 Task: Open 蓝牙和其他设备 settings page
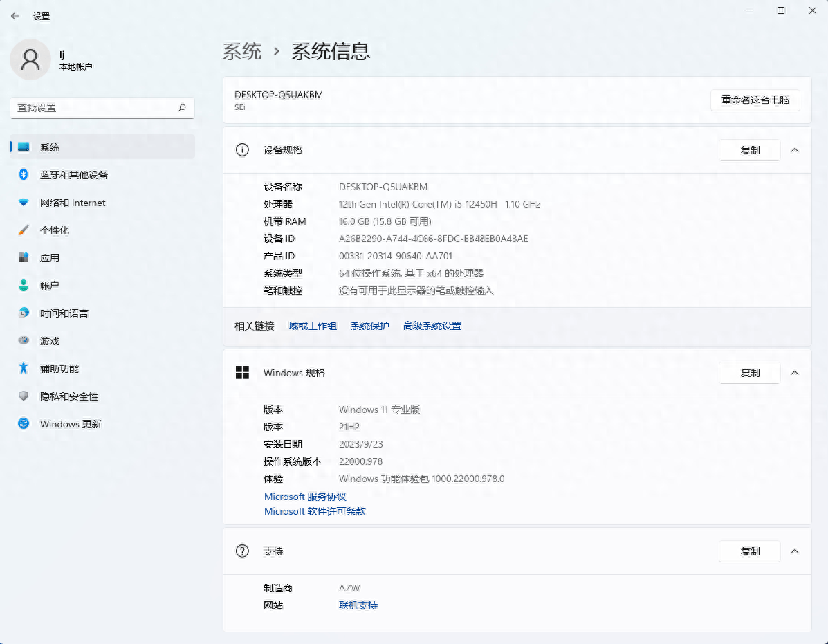click(102, 175)
